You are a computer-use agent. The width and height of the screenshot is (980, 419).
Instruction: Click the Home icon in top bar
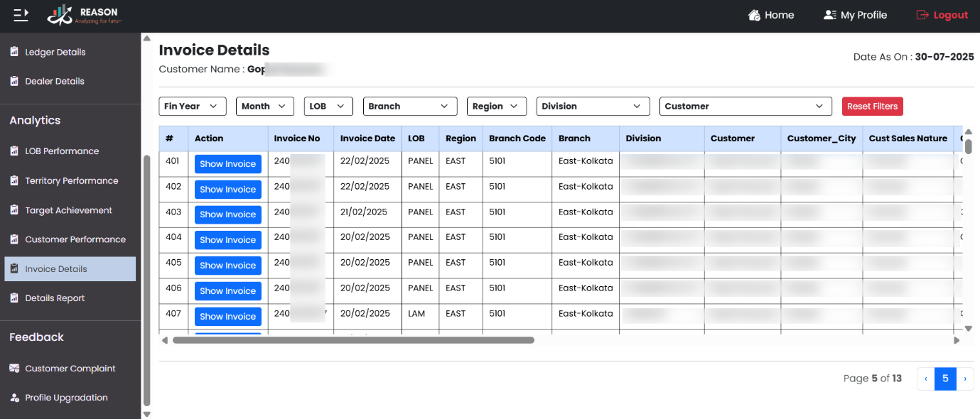point(755,15)
